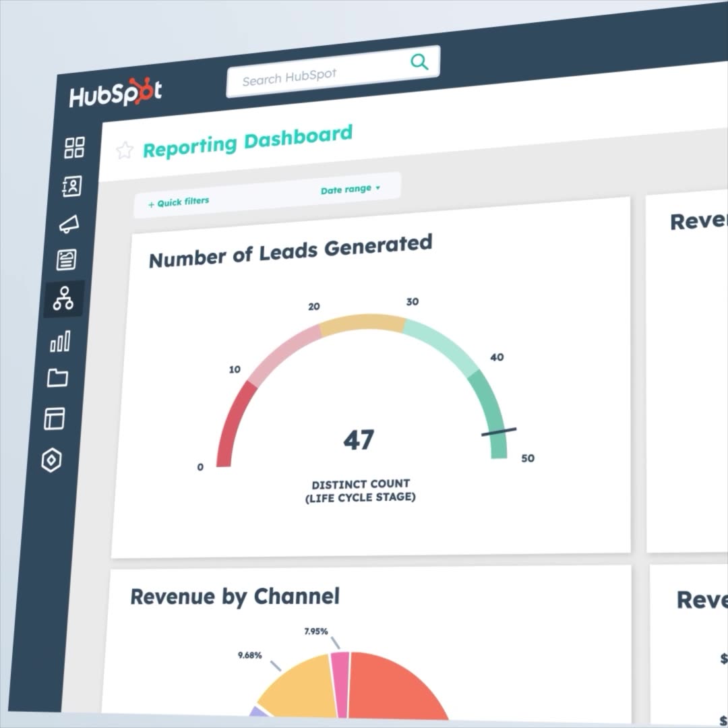Click the HubSpot logo
Viewport: 728px width, 728px height.
[115, 95]
